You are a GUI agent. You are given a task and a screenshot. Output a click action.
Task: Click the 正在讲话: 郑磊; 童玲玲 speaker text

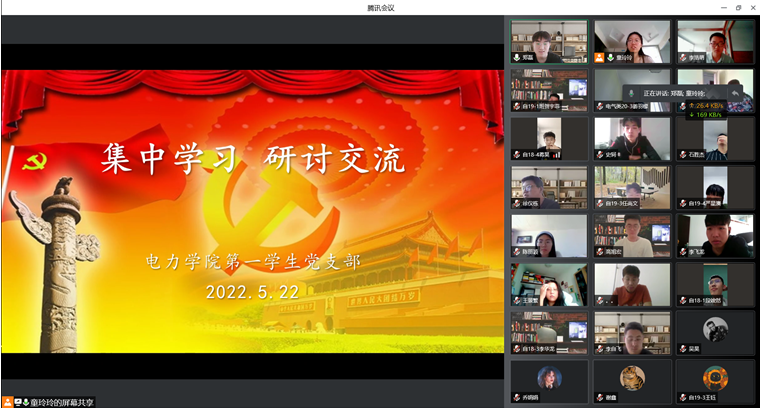[x=674, y=93]
